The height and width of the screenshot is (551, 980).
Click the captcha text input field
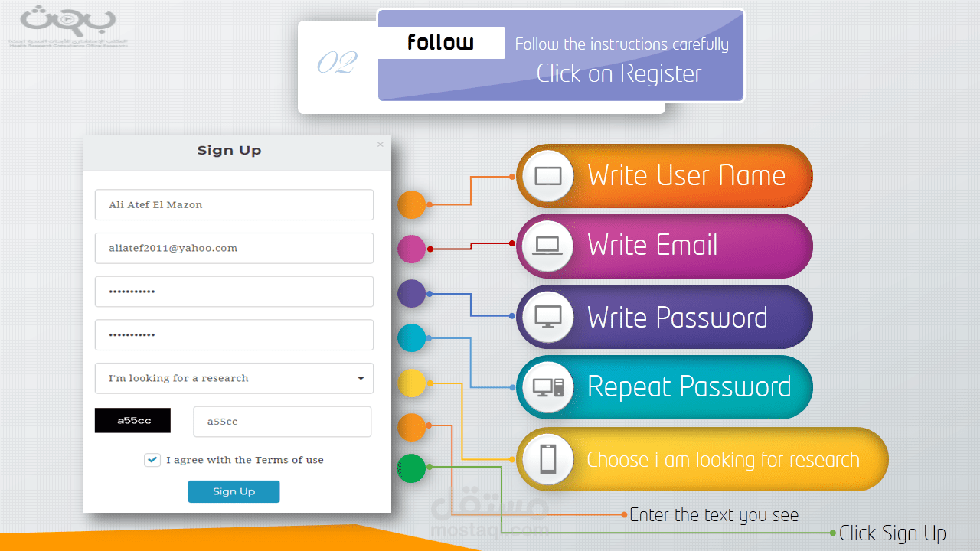pyautogui.click(x=282, y=422)
